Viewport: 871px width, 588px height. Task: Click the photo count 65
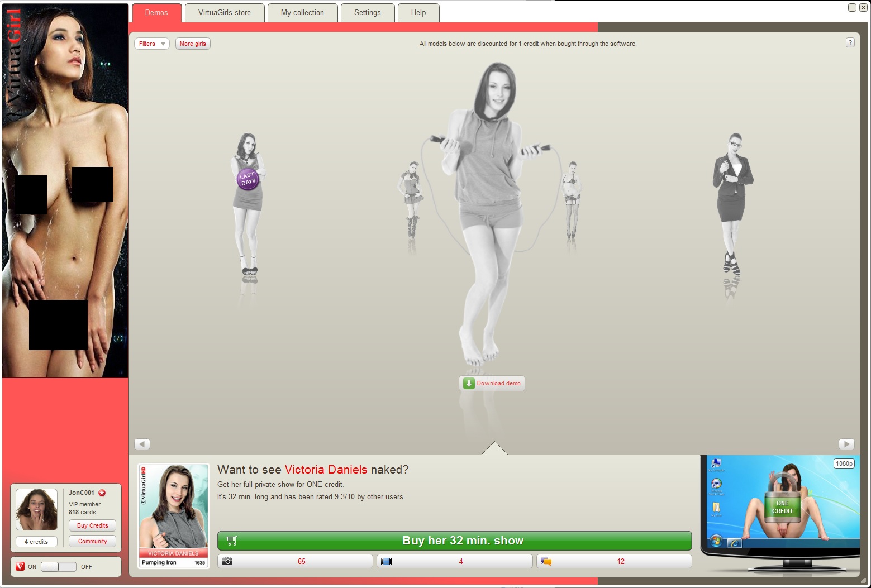tap(302, 561)
